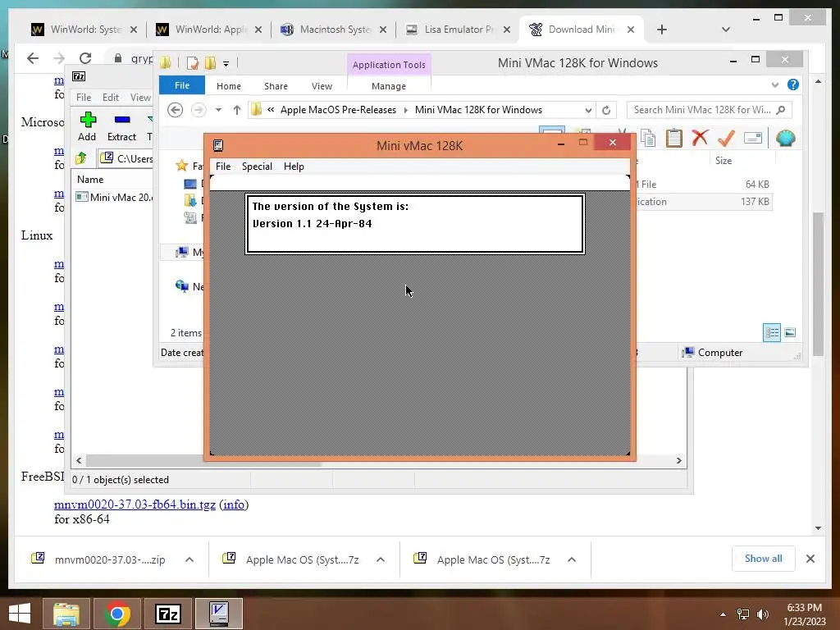This screenshot has height=630, width=840.
Task: Switch to the Home ribbon tab
Action: pos(229,86)
